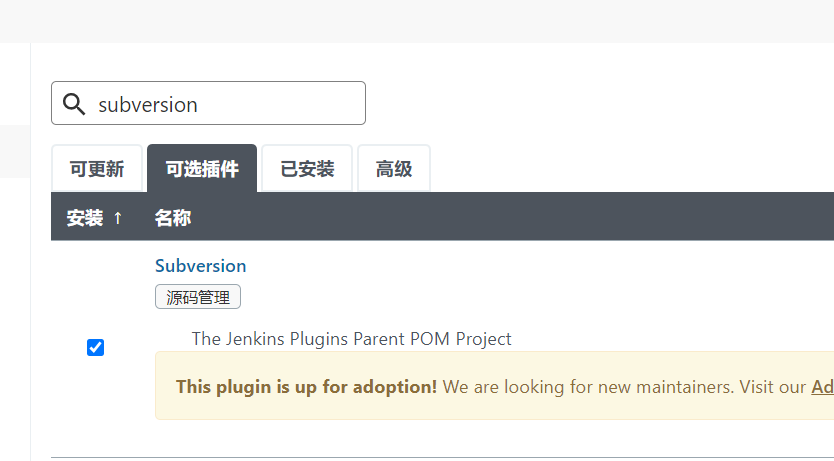Select the 可选插件 tab

[x=202, y=169]
